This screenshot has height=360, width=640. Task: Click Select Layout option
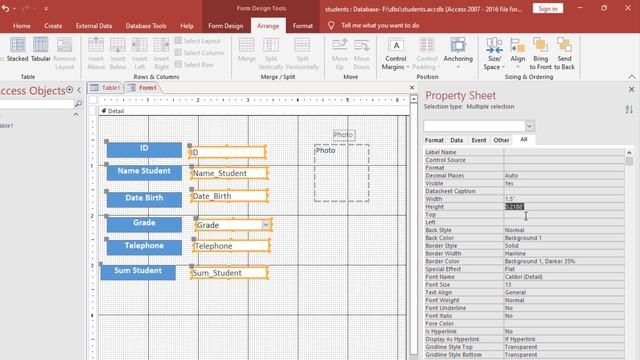(198, 41)
